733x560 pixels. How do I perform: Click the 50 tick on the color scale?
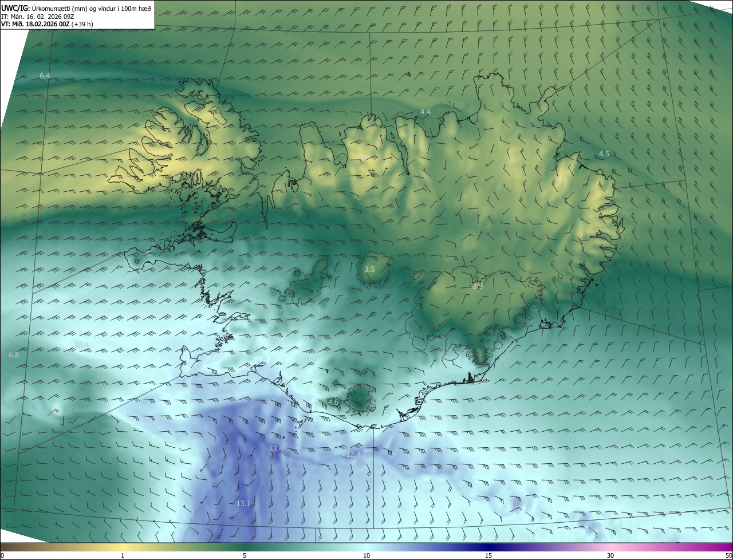728,555
